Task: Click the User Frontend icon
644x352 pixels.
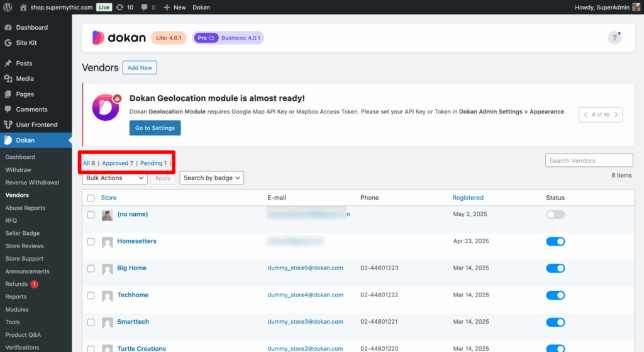Action: (8, 125)
